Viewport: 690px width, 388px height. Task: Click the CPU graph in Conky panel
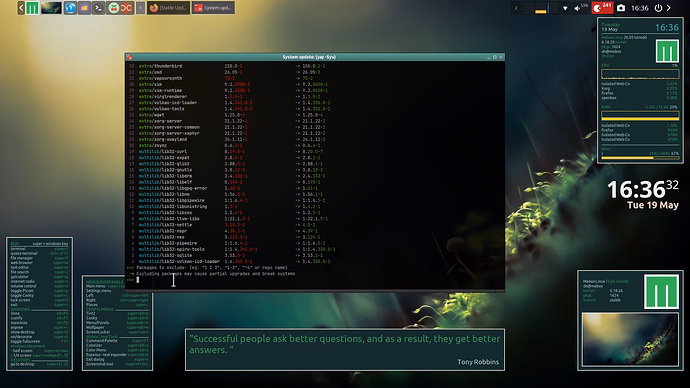click(x=640, y=74)
